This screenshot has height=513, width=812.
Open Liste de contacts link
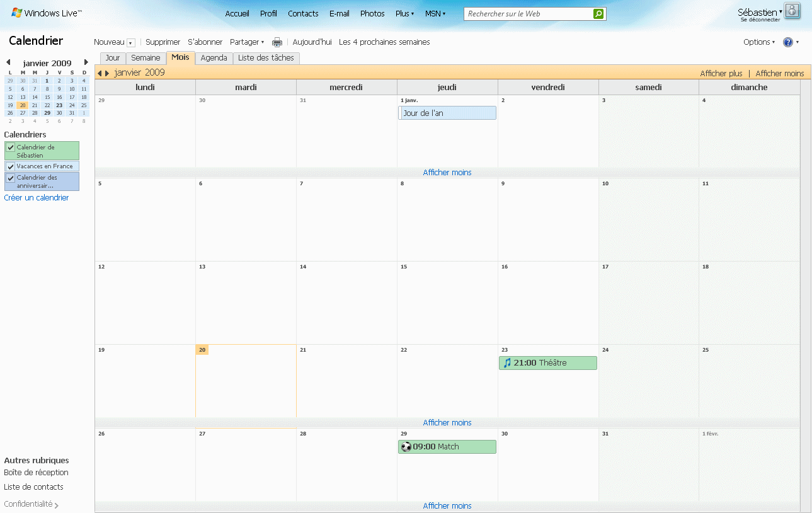pos(33,487)
